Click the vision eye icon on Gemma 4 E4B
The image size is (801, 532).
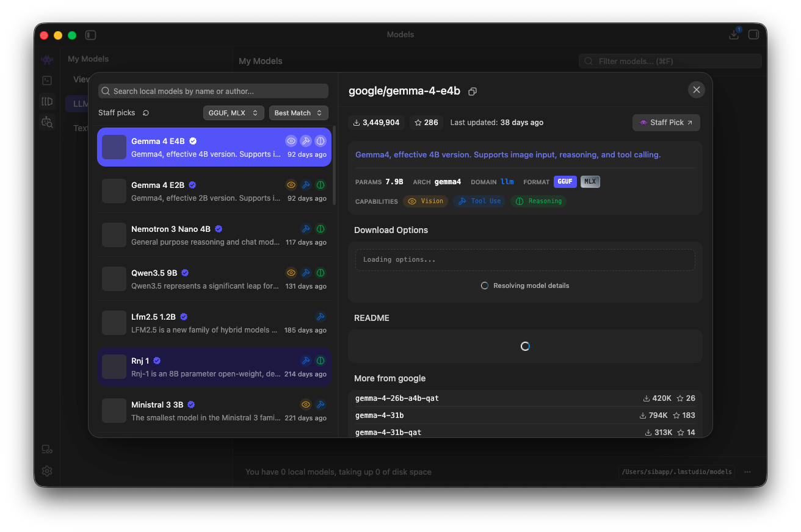(291, 141)
